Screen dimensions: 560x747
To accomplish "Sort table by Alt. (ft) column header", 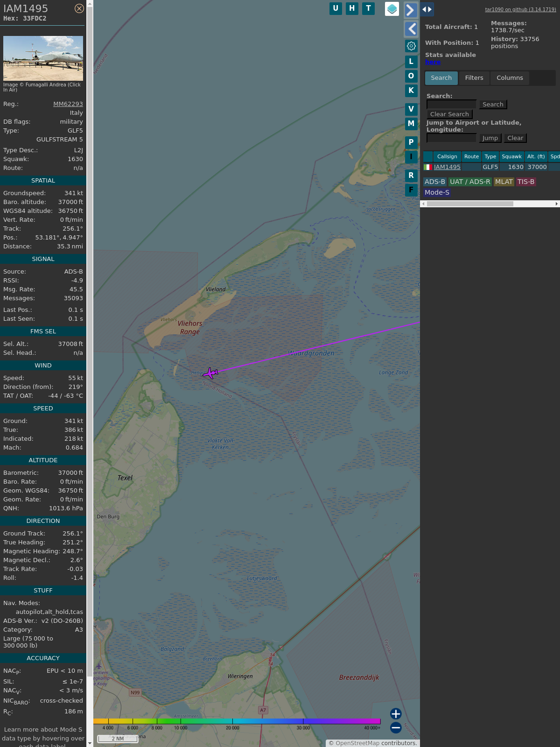I will click(x=536, y=156).
